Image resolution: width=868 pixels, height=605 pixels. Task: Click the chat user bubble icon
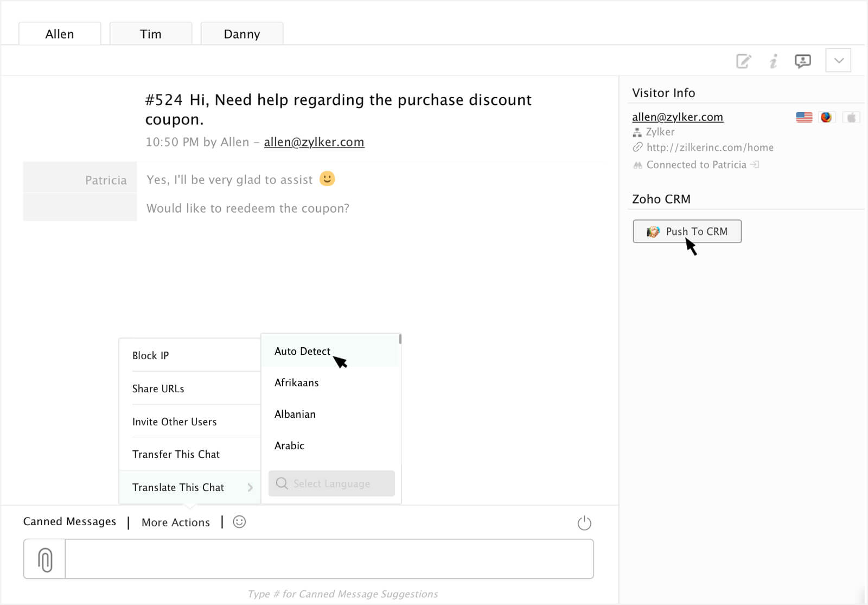tap(802, 61)
